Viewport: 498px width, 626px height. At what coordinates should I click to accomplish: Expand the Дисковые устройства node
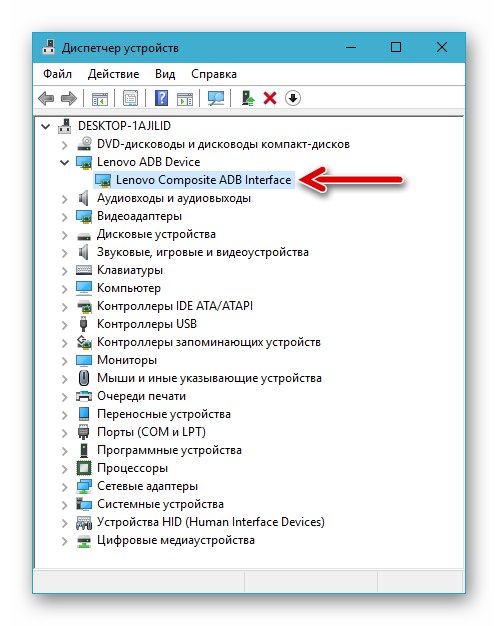(x=65, y=235)
